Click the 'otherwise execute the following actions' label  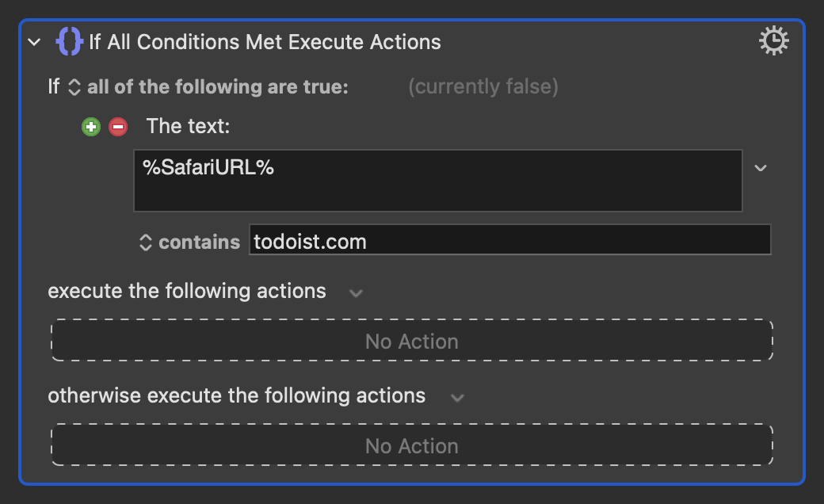pos(236,395)
